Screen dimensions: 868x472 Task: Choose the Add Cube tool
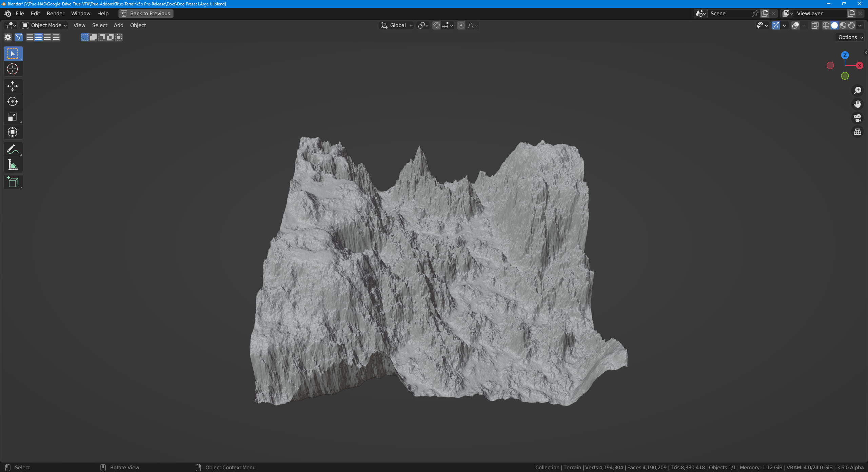[13, 182]
